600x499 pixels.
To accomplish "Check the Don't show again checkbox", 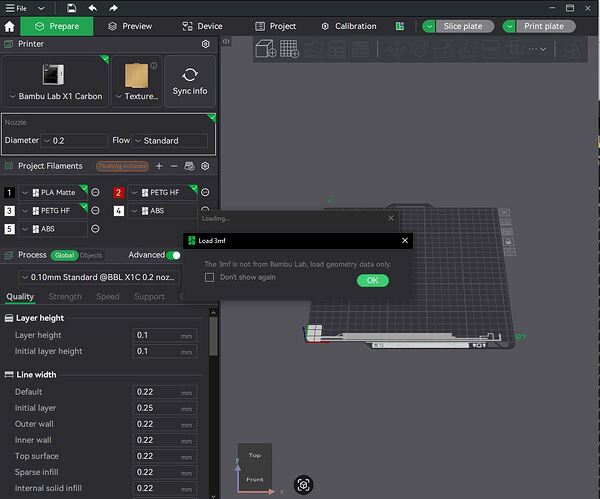I will pyautogui.click(x=209, y=277).
